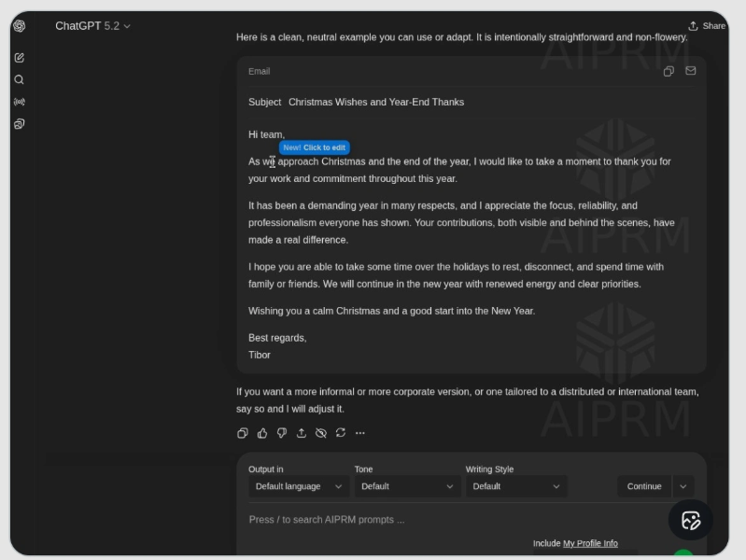746x560 pixels.
Task: Start a new chat from the sidebar
Action: click(x=19, y=58)
